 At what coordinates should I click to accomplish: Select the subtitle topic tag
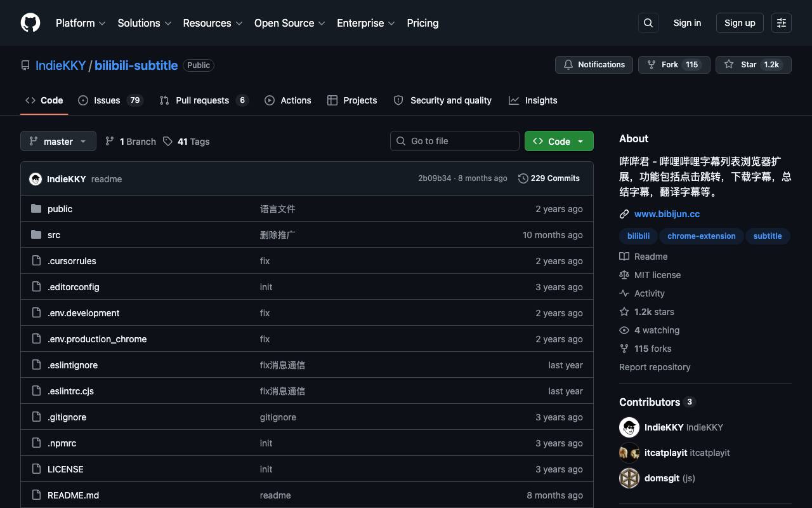click(768, 236)
